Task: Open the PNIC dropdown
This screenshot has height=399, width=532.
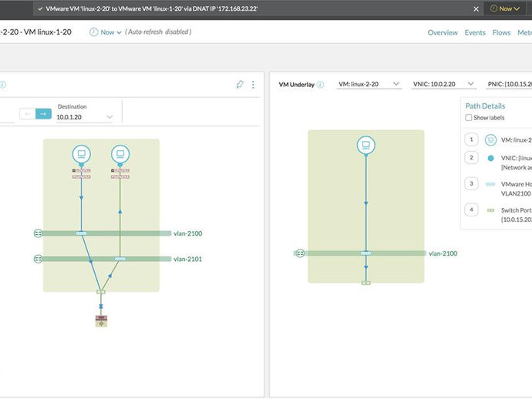Action: [x=509, y=84]
